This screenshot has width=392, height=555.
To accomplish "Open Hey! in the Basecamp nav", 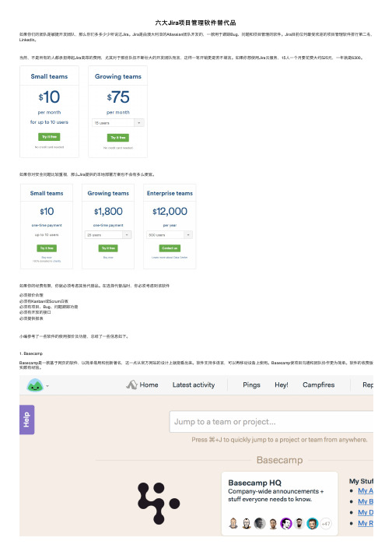I will 282,385.
